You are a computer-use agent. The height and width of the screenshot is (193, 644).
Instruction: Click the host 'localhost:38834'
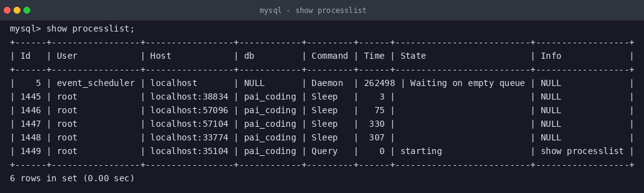coord(189,97)
